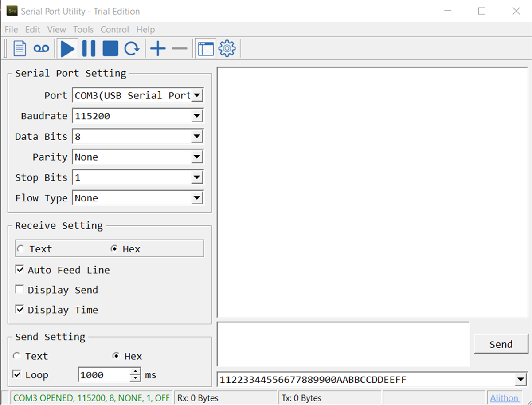Toggle panel view with the window layout icon

(205, 48)
